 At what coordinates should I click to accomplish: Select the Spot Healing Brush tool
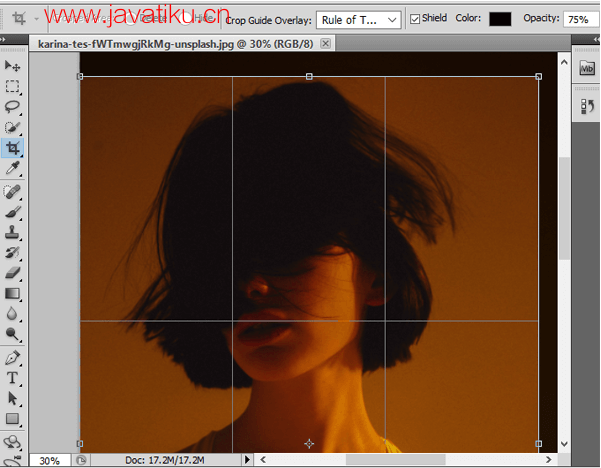(12, 192)
